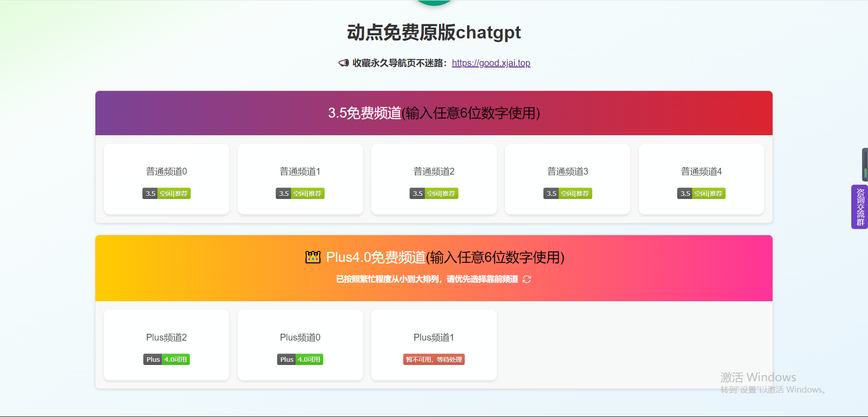Click 3.5 空闲|推荐 badge under 普通频道1
The width and height of the screenshot is (868, 417).
(300, 194)
